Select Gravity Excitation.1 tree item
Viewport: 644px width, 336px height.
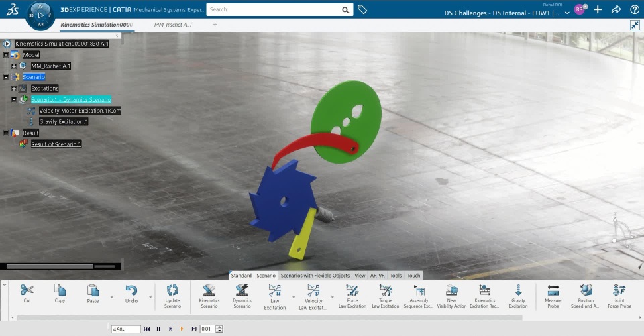63,121
